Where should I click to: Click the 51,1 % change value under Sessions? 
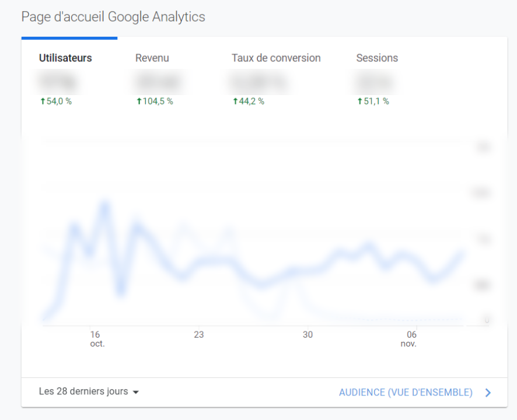click(376, 101)
